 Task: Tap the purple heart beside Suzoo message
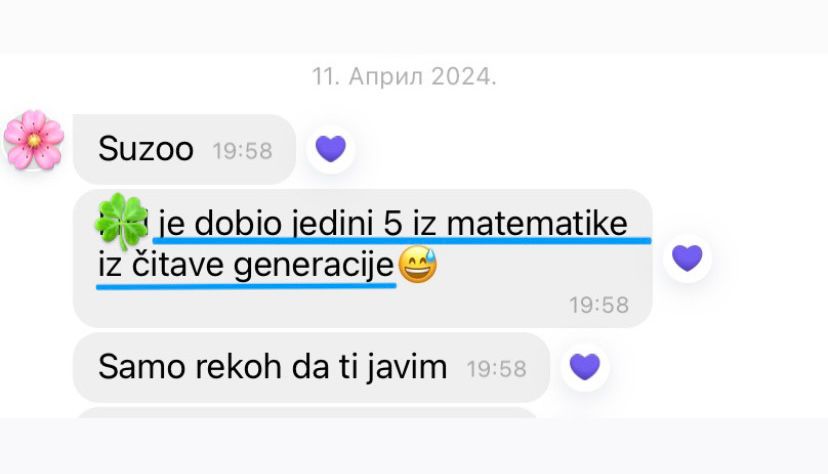click(x=331, y=149)
